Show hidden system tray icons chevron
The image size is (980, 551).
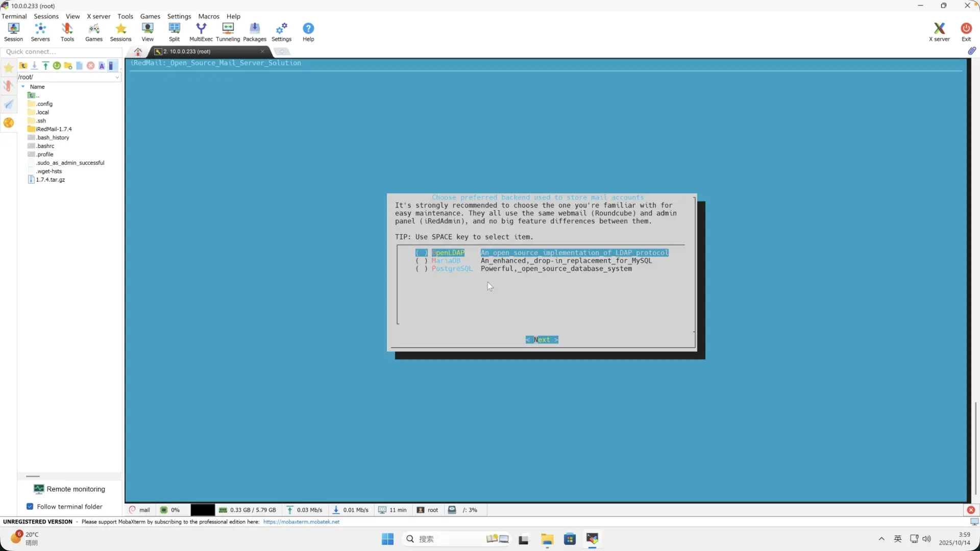point(881,539)
